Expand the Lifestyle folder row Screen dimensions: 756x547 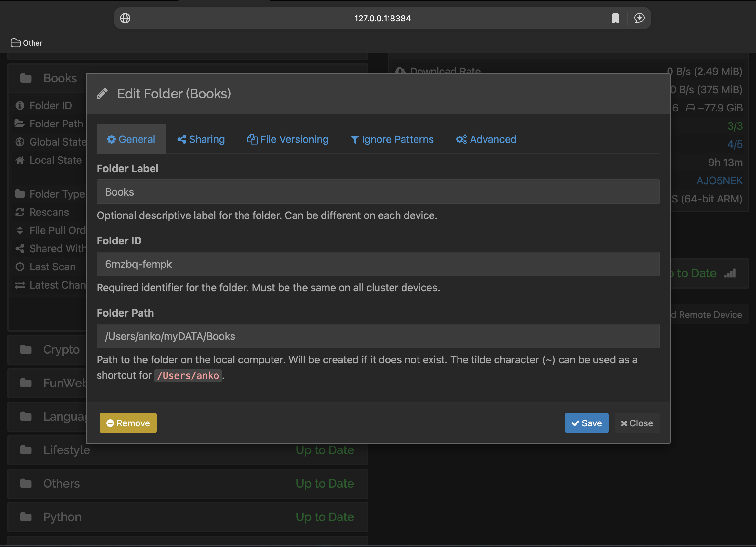pos(67,450)
